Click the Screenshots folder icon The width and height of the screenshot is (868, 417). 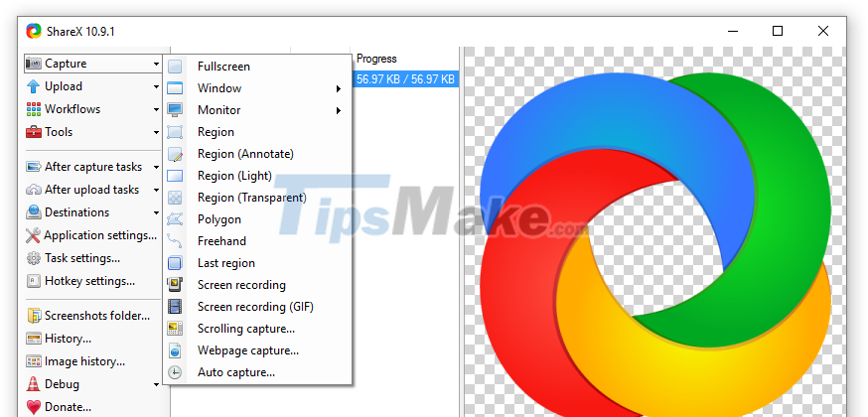tap(34, 316)
